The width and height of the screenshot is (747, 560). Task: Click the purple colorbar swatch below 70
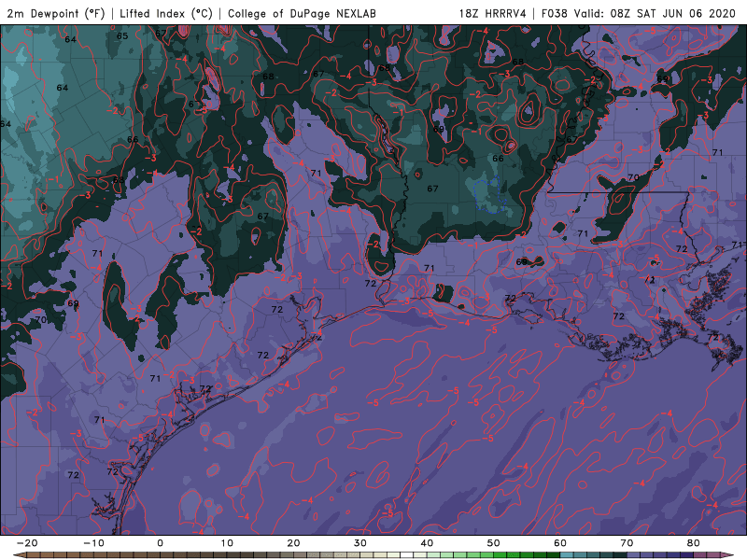(634, 555)
